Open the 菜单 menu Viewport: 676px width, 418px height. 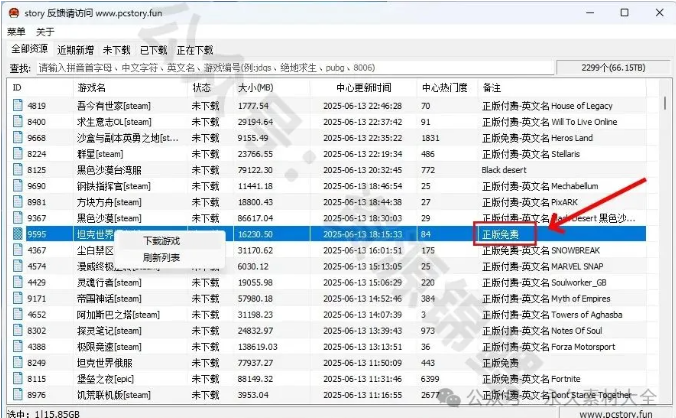16,31
